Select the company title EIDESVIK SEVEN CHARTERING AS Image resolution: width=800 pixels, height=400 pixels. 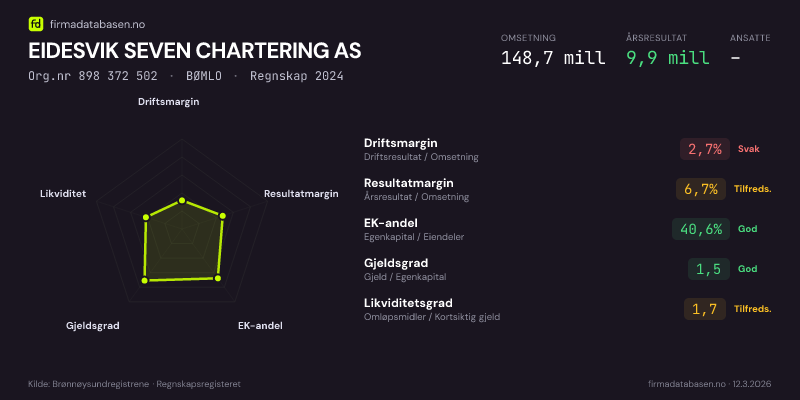click(x=195, y=51)
